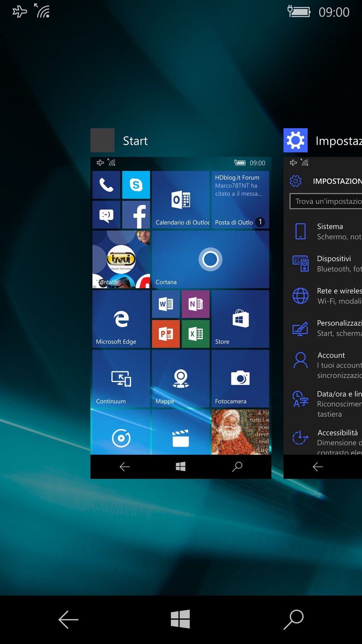Launch the Messaging tile with smiley face
Image resolution: width=362 pixels, height=644 pixels.
click(106, 215)
